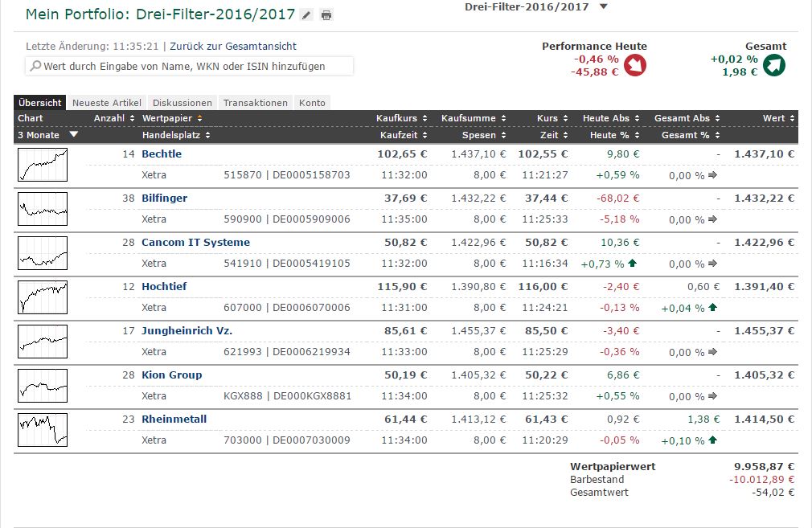
Task: Click the printer icon next to portfolio title
Action: click(326, 15)
